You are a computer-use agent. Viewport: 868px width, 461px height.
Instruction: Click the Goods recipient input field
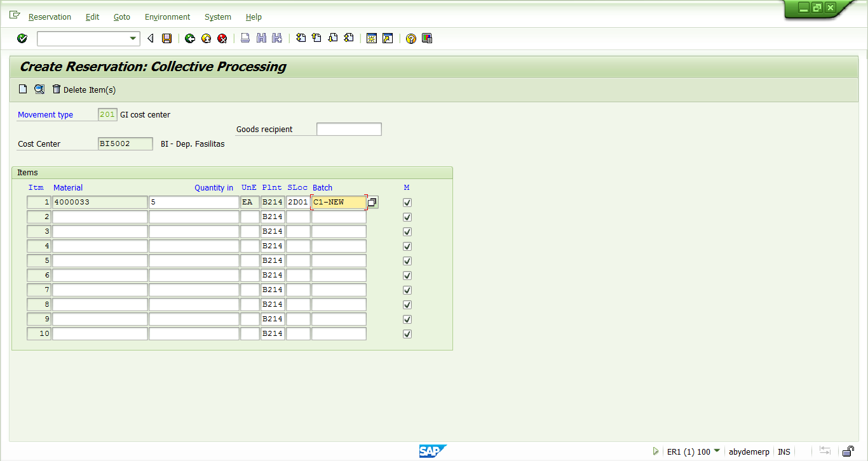349,129
